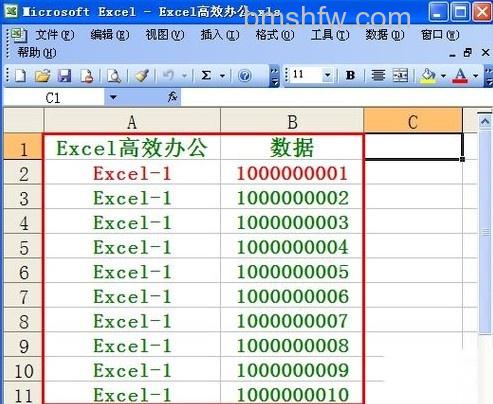Select row 1 header

click(x=23, y=147)
